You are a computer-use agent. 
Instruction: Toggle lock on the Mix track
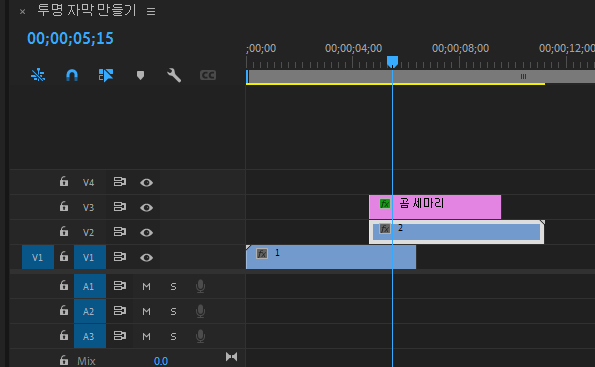64,360
